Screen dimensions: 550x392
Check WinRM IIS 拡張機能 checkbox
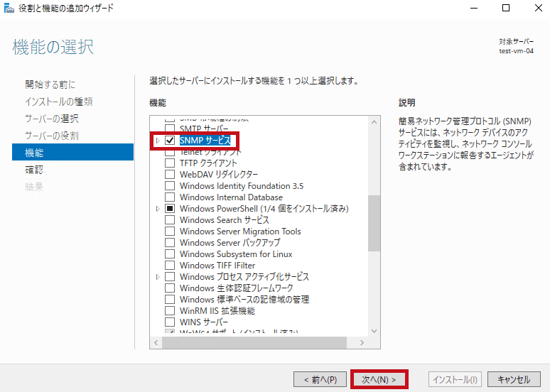pos(170,310)
